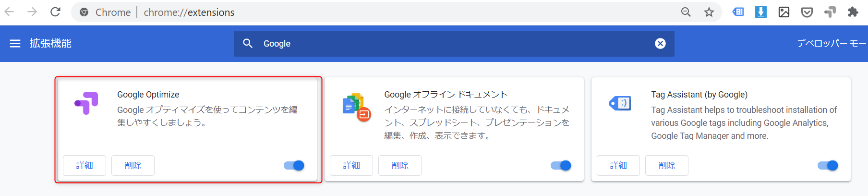Click the Tag Assistant toolbar extension icon
The width and height of the screenshot is (868, 196).
coord(738,12)
